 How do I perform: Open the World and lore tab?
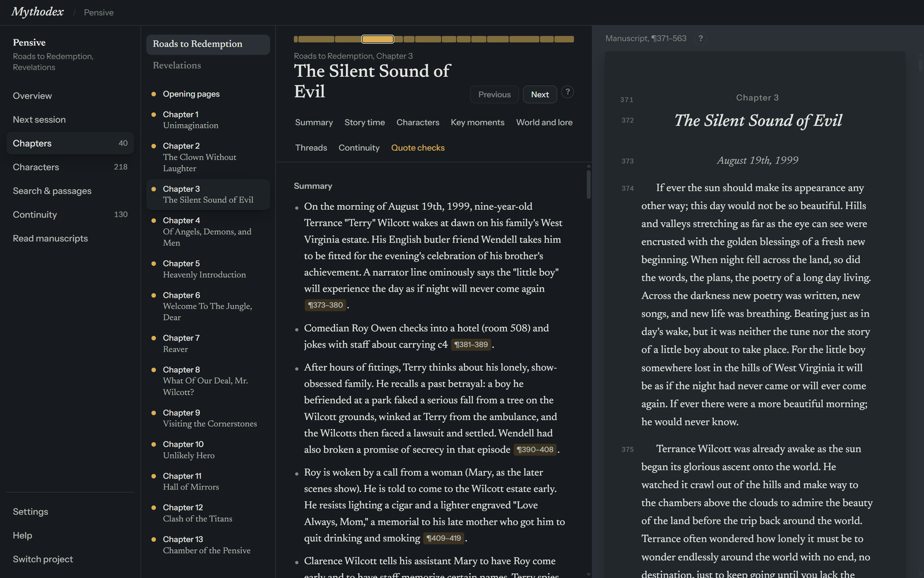click(544, 123)
